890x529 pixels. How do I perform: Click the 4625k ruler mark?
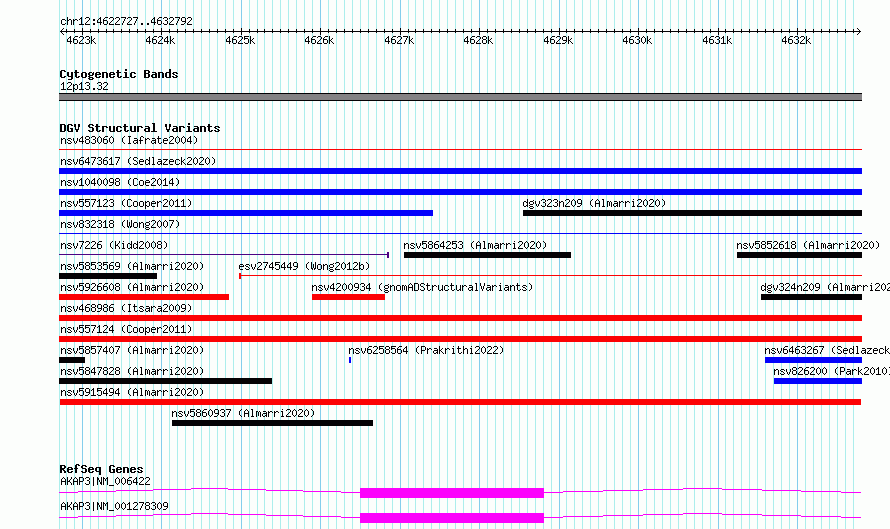pyautogui.click(x=240, y=40)
